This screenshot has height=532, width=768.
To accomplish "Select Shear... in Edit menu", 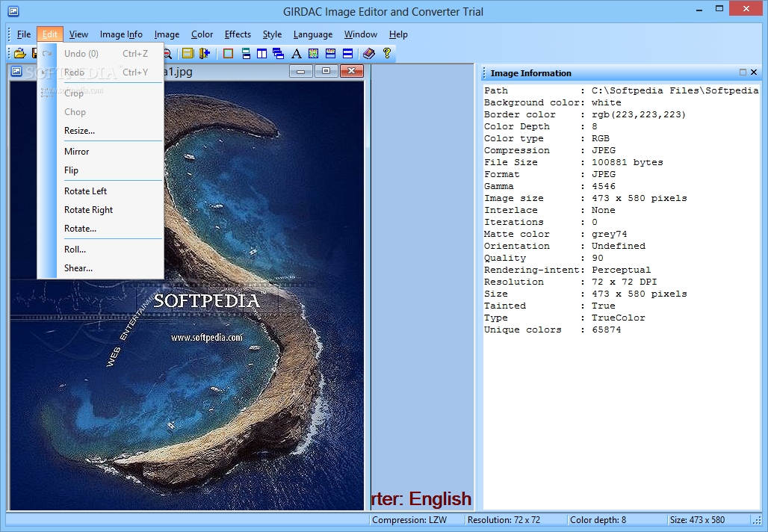I will coord(100,268).
